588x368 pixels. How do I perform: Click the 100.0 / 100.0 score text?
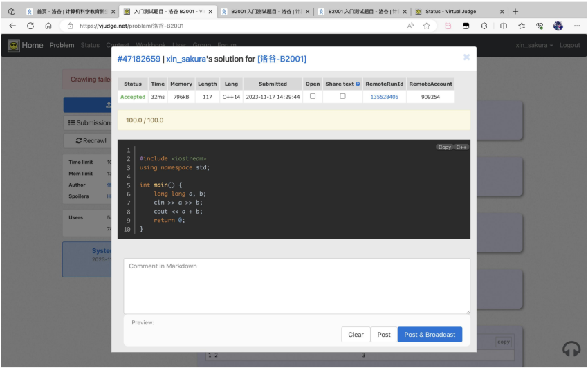[145, 120]
